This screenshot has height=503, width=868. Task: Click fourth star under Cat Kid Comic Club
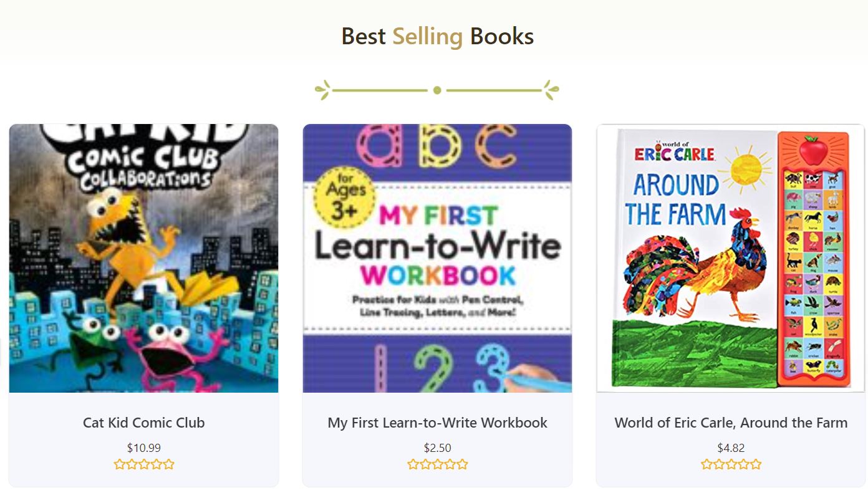pyautogui.click(x=157, y=464)
